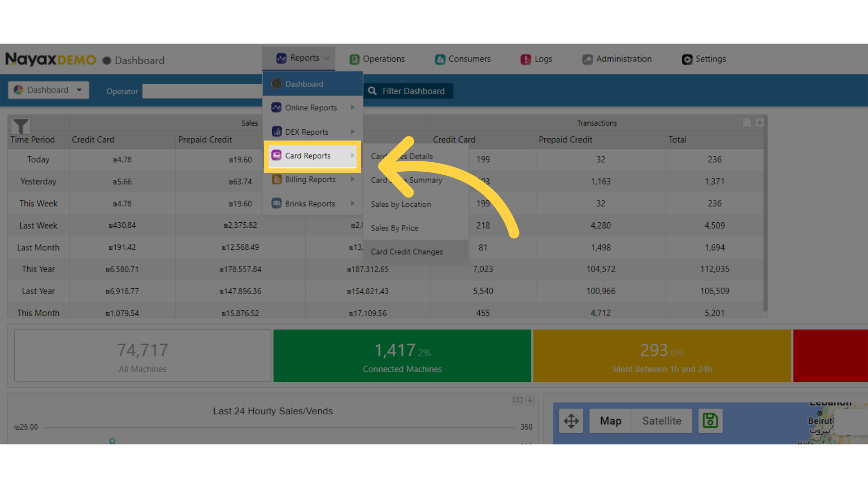Toggle the square checkbox in Transactions header
This screenshot has width=868, height=488.
747,122
